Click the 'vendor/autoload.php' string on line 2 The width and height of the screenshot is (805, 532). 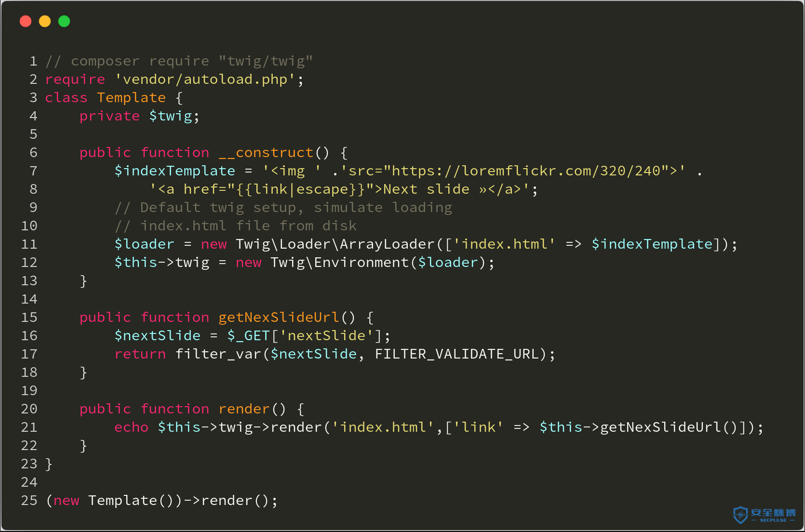click(205, 80)
